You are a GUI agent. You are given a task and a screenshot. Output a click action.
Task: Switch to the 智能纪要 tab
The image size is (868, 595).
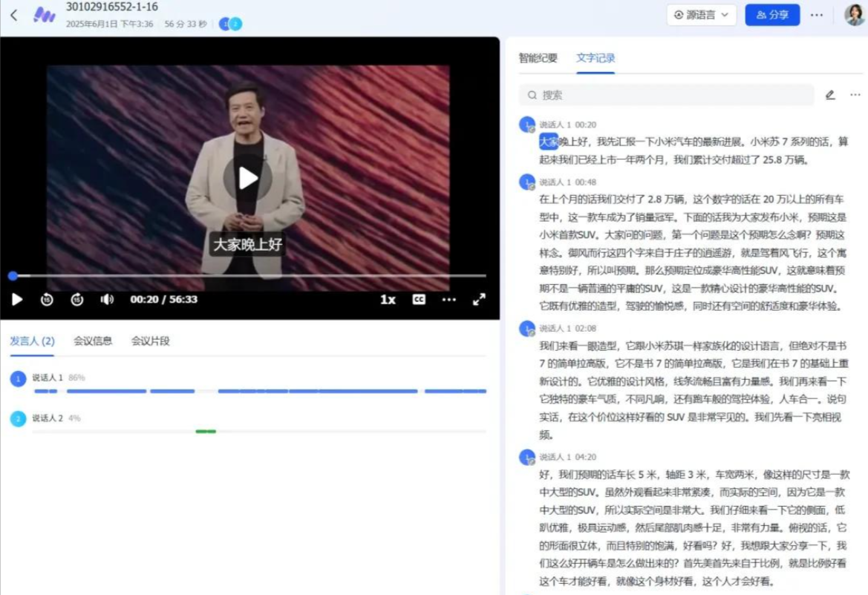pyautogui.click(x=538, y=58)
